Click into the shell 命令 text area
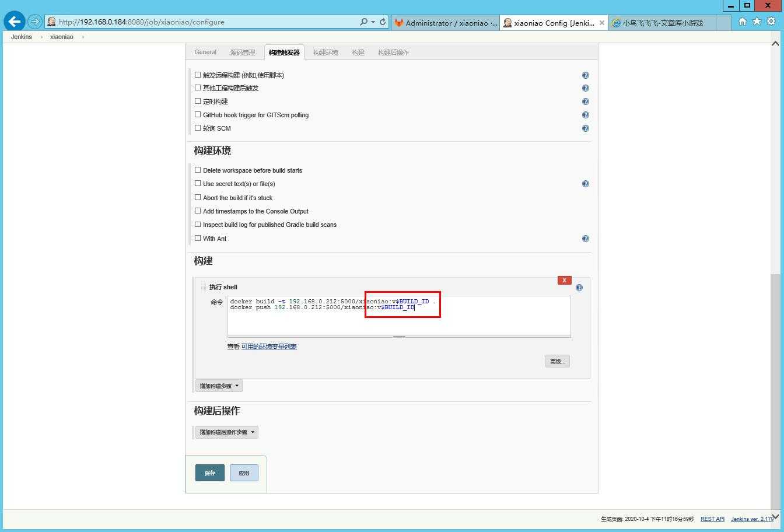Viewport: 784px width, 532px height. click(399, 316)
